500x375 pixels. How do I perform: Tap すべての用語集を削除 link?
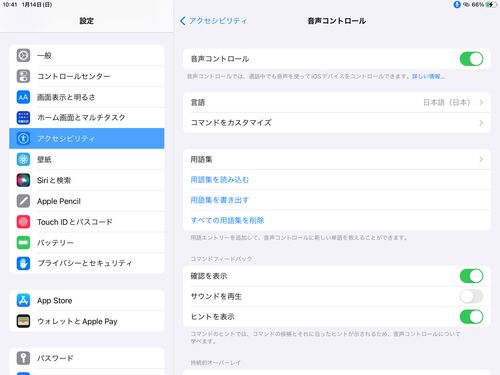(x=227, y=220)
